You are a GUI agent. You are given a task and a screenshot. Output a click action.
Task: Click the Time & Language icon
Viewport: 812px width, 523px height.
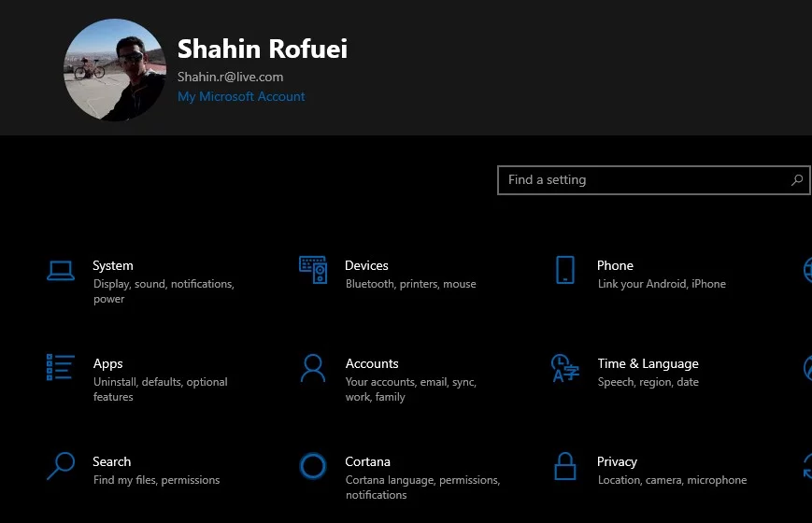(565, 368)
